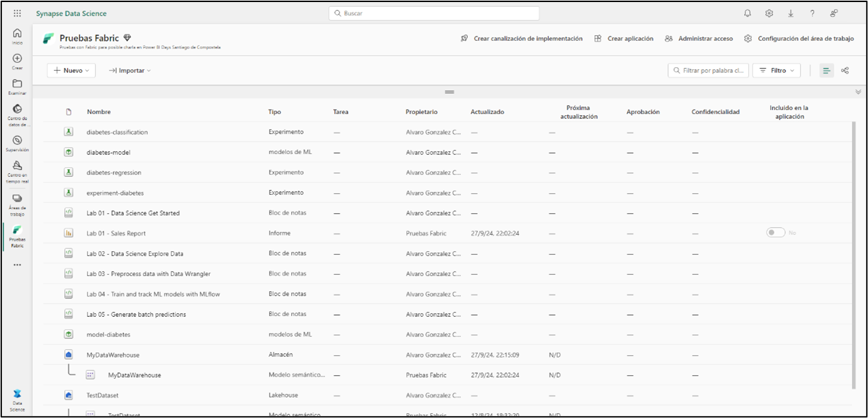Click Crear canalización de implementación
This screenshot has height=418, width=868.
(522, 39)
